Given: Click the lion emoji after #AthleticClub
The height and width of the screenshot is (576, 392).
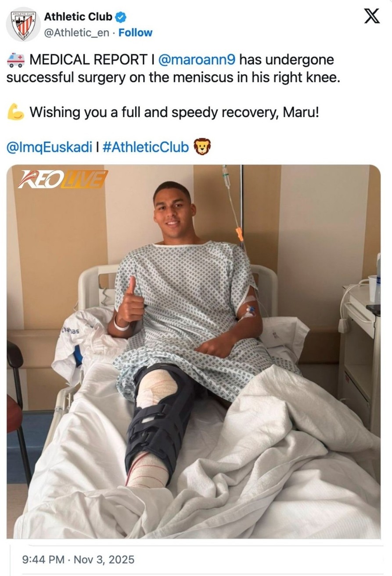Looking at the screenshot, I should (202, 147).
